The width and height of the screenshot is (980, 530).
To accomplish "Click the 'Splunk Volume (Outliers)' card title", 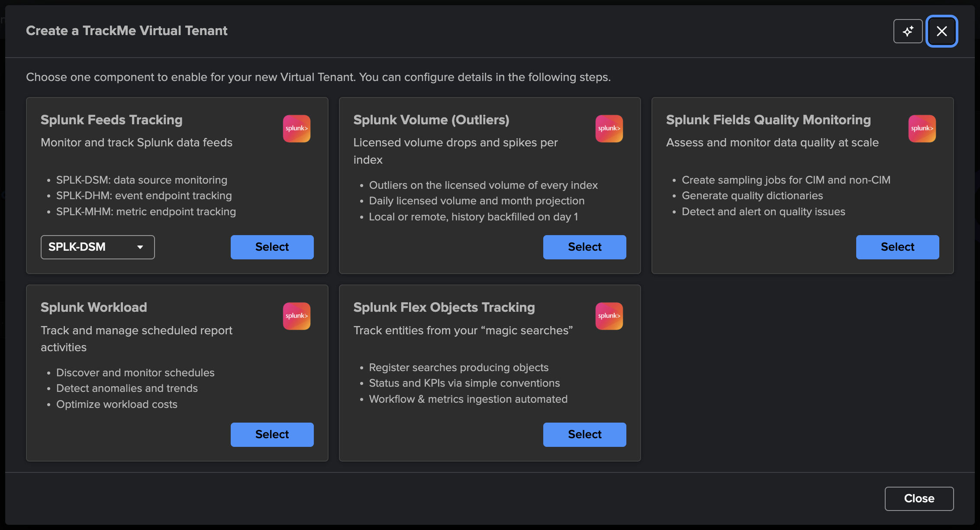I will pos(431,120).
